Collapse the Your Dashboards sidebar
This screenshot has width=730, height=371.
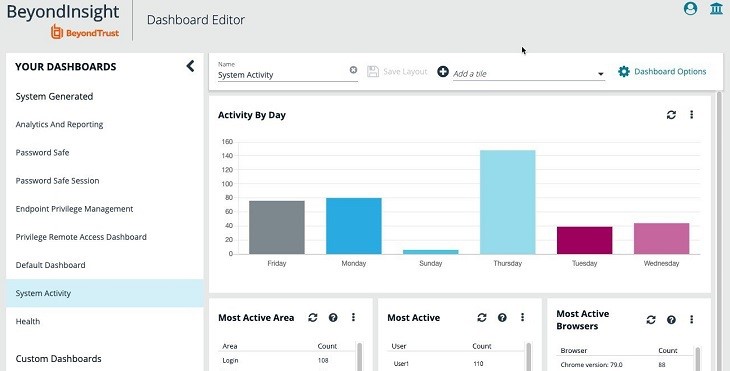pos(190,66)
